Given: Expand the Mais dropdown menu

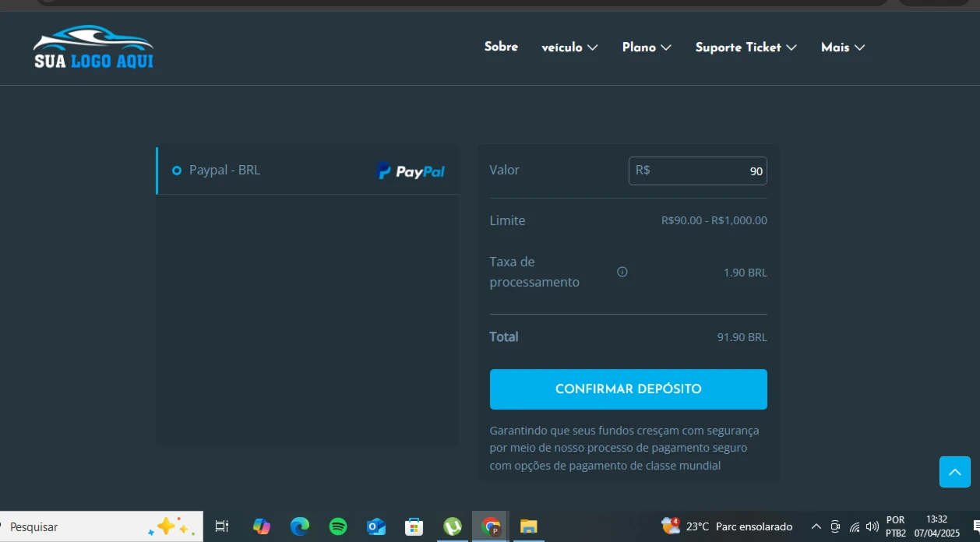Looking at the screenshot, I should (843, 48).
